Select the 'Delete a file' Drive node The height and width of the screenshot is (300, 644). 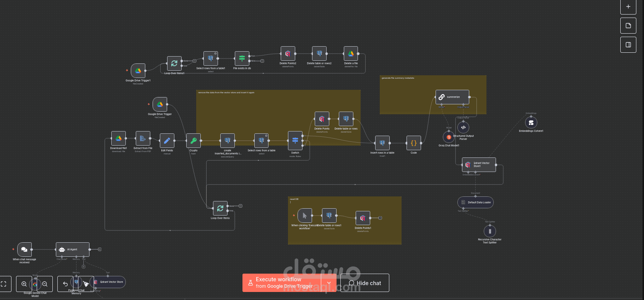(x=351, y=54)
